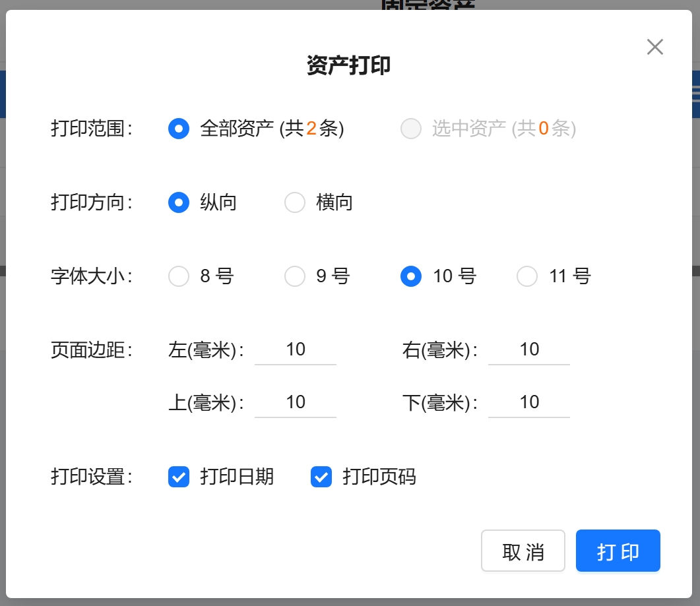Select the 选中资产 print range option
Image resolution: width=700 pixels, height=606 pixels.
pos(411,129)
